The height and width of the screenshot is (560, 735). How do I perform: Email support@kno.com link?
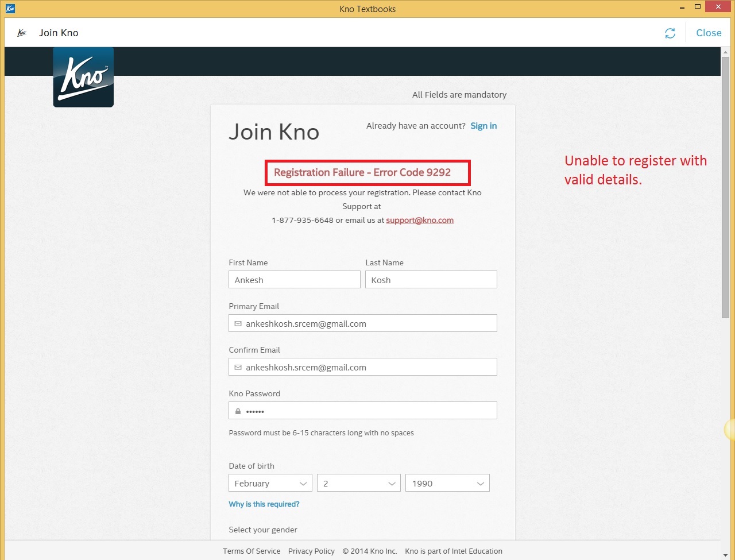pos(420,220)
